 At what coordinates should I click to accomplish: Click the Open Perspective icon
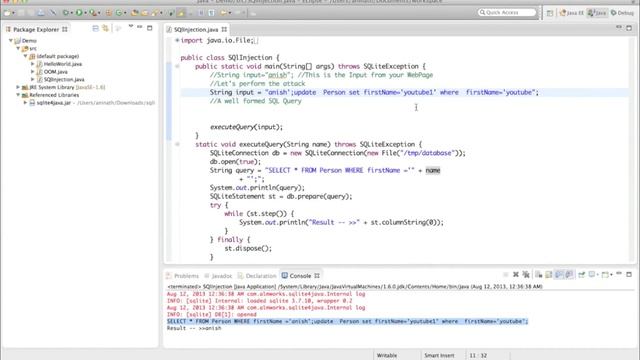tap(550, 13)
